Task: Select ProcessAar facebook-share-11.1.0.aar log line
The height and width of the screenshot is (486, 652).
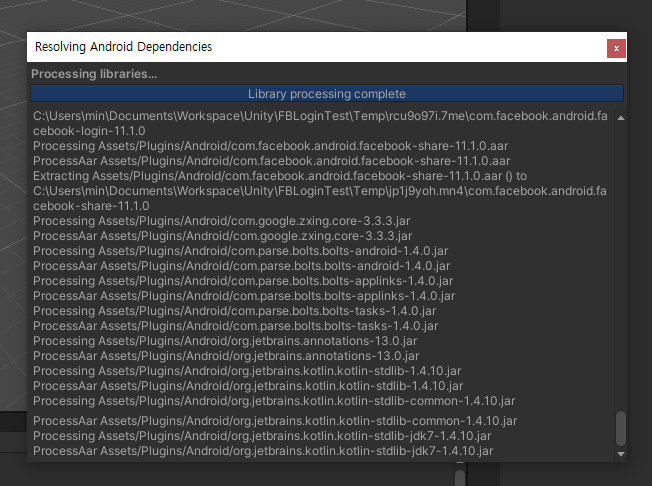Action: click(x=272, y=161)
